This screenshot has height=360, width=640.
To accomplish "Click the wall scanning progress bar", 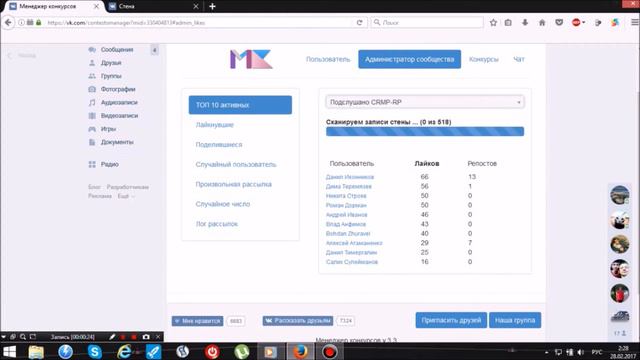I will [x=425, y=131].
